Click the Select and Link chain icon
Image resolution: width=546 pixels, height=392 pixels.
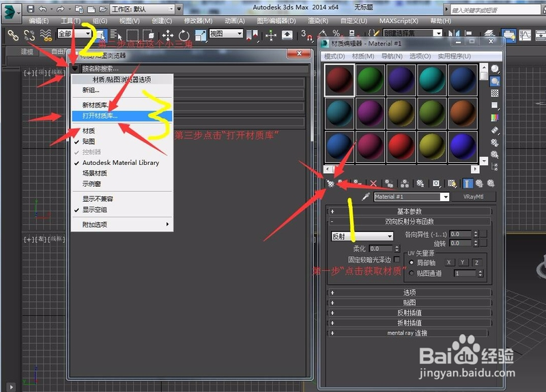(13, 35)
